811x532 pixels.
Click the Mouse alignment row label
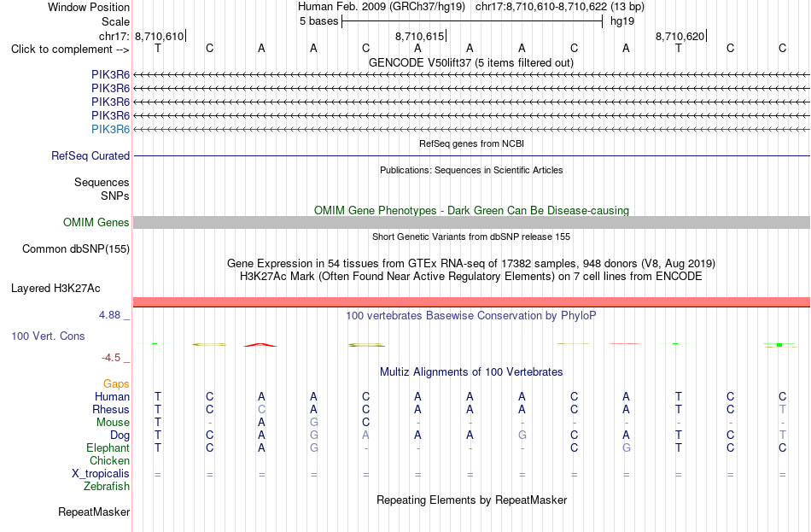(113, 423)
